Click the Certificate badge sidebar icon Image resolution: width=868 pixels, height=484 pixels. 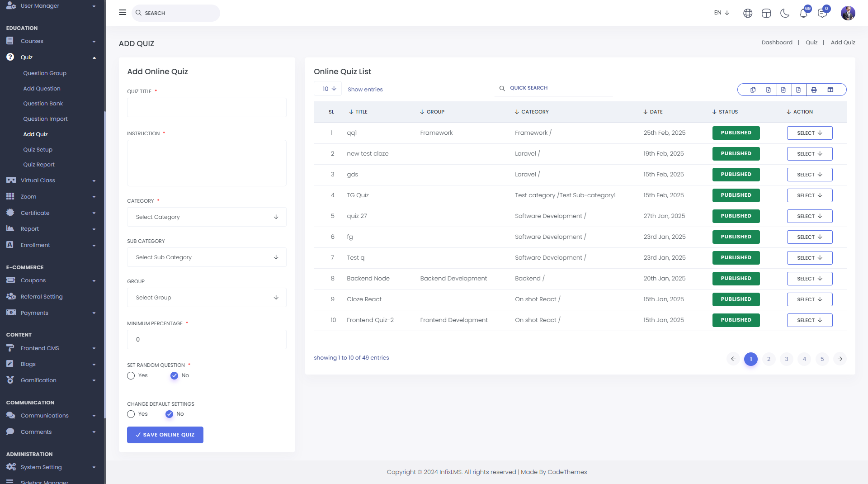click(x=10, y=213)
